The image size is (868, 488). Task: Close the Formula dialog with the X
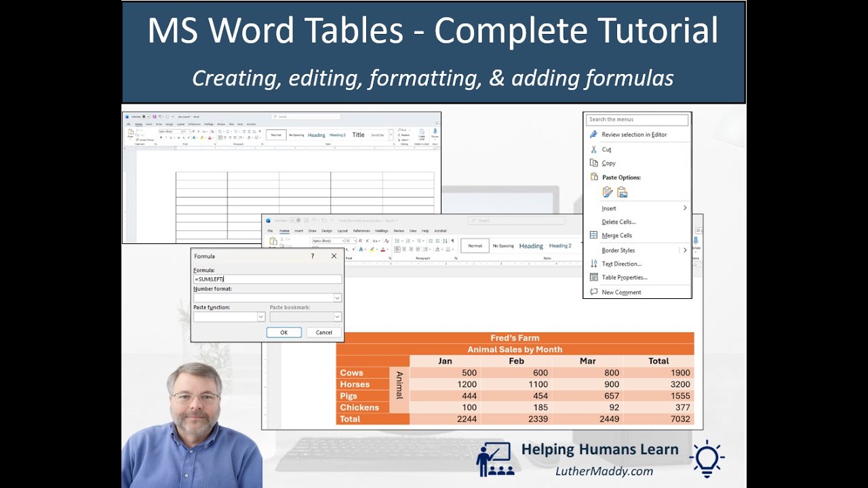334,256
